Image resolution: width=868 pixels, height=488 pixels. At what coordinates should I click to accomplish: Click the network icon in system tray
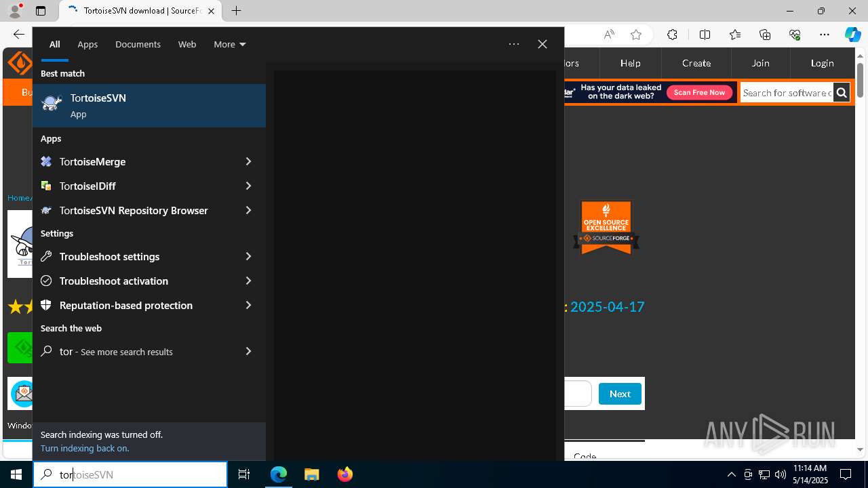click(764, 474)
